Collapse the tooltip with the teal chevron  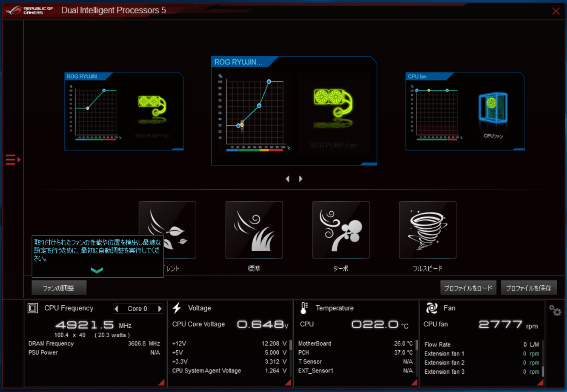97,270
